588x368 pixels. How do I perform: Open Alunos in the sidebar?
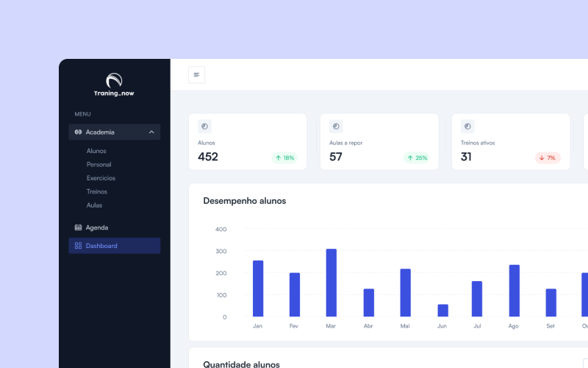96,151
